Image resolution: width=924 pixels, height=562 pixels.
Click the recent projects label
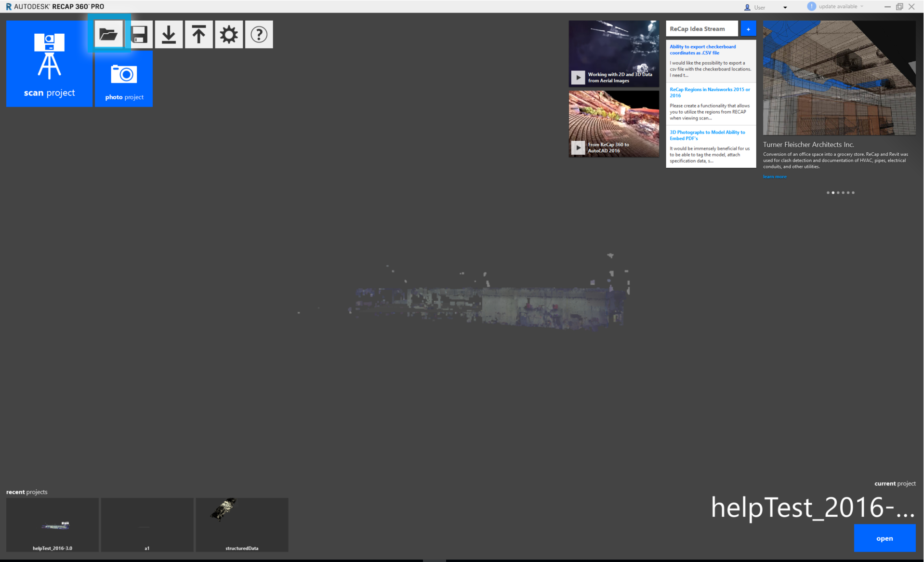tap(27, 492)
